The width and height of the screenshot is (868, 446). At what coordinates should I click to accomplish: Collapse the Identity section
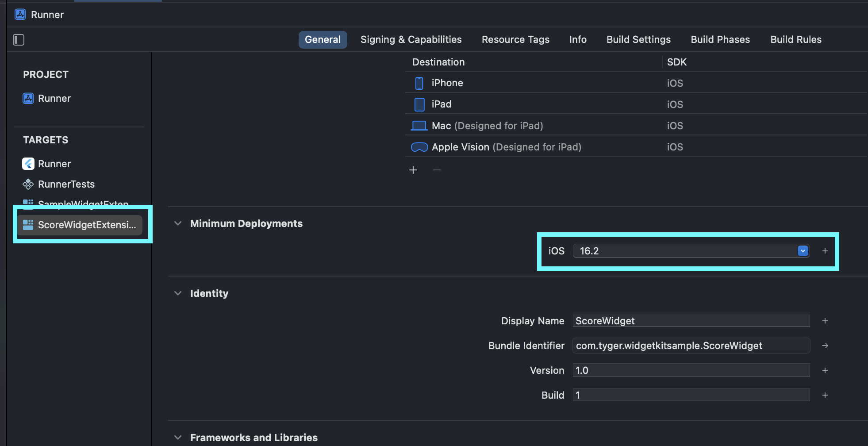(178, 293)
